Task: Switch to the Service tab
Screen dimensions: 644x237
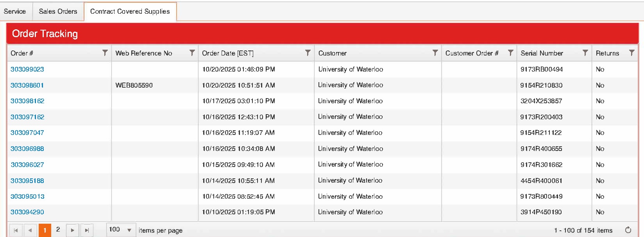Action: click(x=15, y=11)
